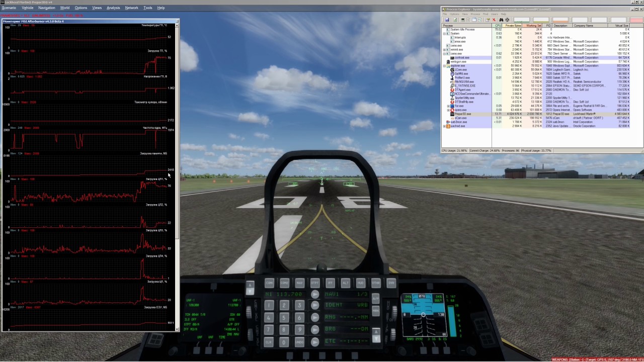This screenshot has height=362, width=644.
Task: Click number 5 key on cockpit keypad
Action: [x=284, y=317]
